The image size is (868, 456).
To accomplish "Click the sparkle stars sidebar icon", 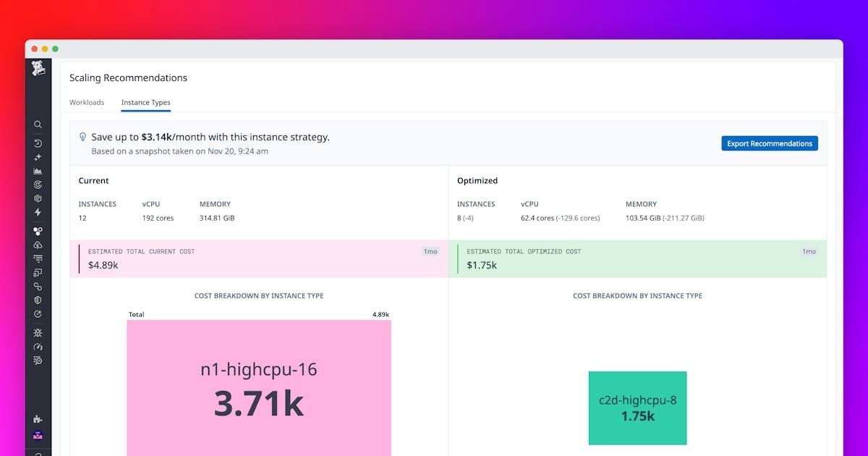I will click(38, 157).
